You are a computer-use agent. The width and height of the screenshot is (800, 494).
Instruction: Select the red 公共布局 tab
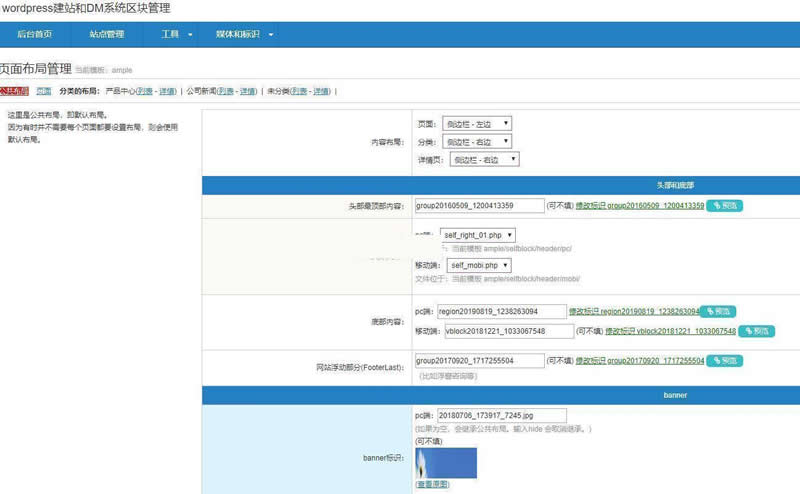[x=14, y=91]
